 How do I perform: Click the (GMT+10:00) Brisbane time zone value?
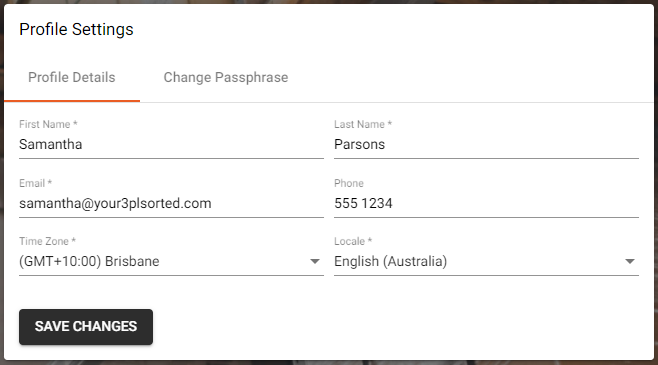(x=89, y=261)
